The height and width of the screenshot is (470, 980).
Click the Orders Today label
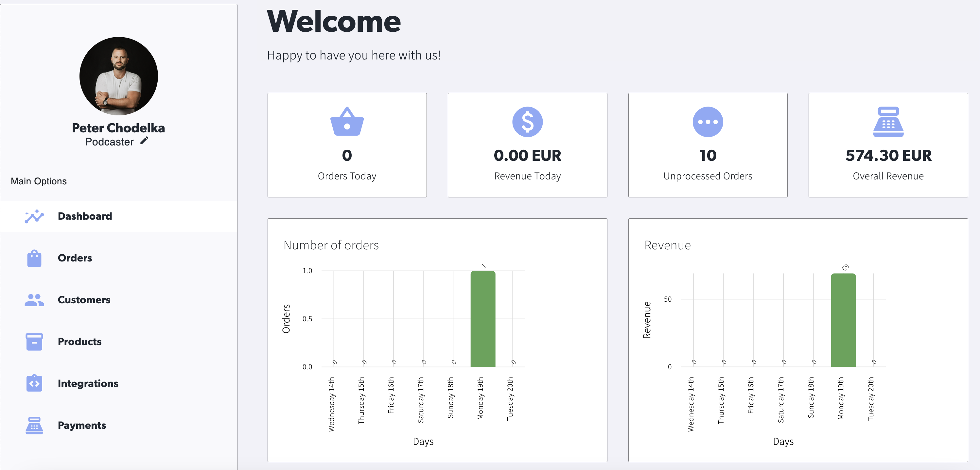point(347,176)
